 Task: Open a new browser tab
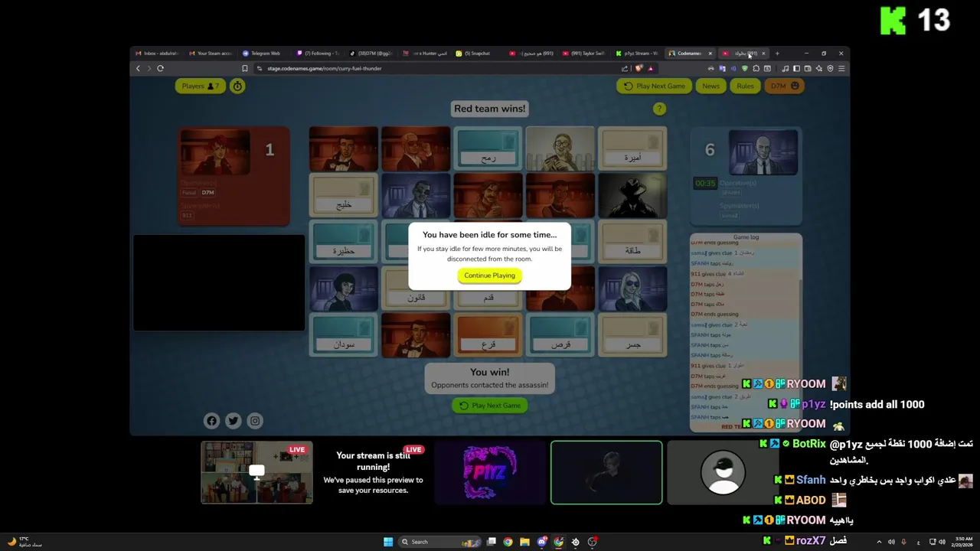tap(777, 54)
